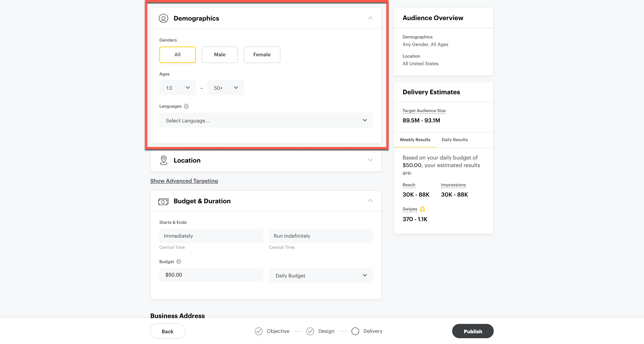Click the Languages info icon

186,106
